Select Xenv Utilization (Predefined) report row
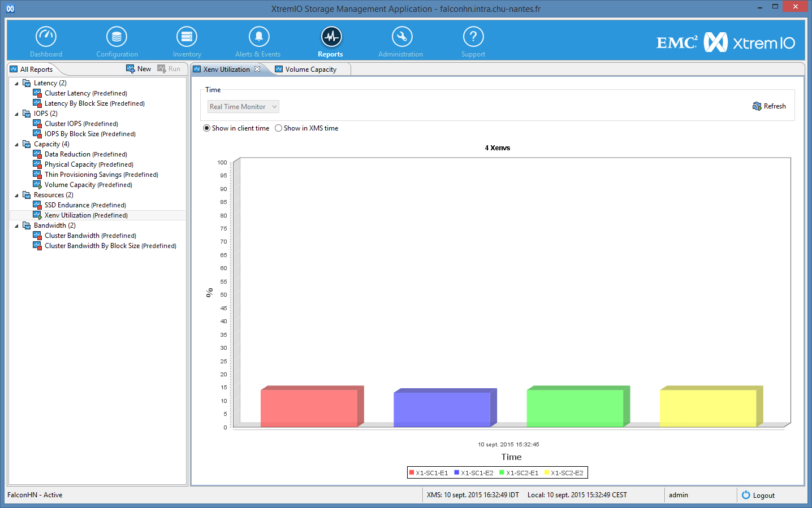This screenshot has height=508, width=812. [x=98, y=215]
